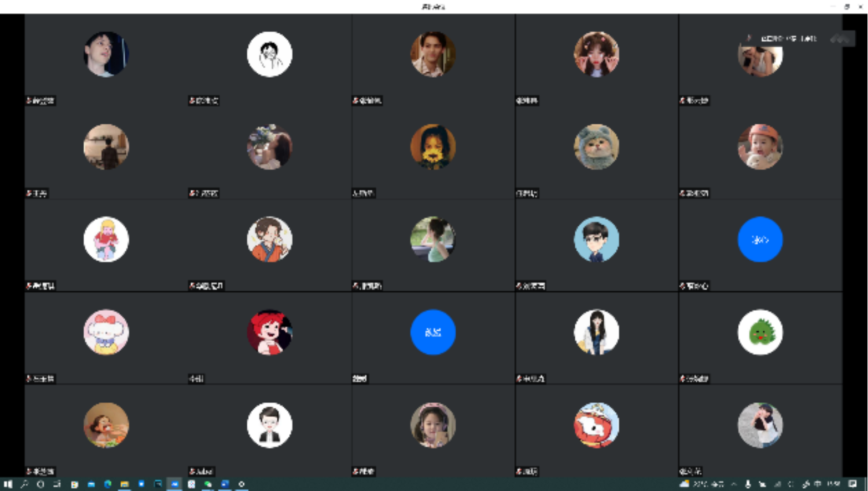868x491 pixels.
Task: Click the microphone tray icon
Action: click(748, 484)
